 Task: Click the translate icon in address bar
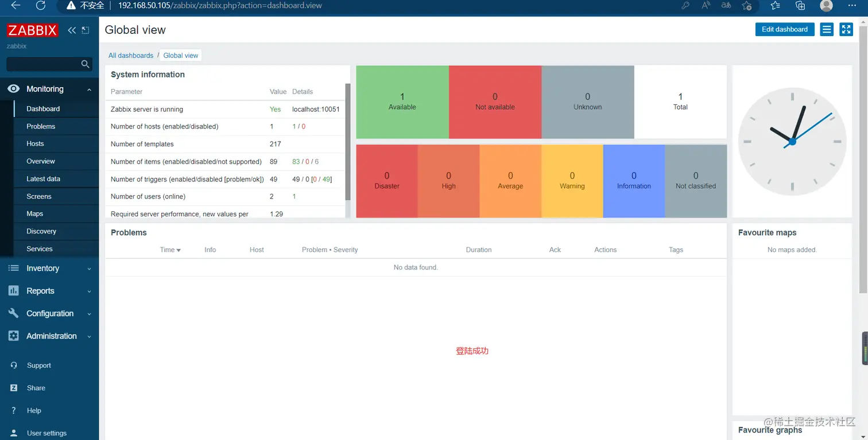tap(726, 5)
